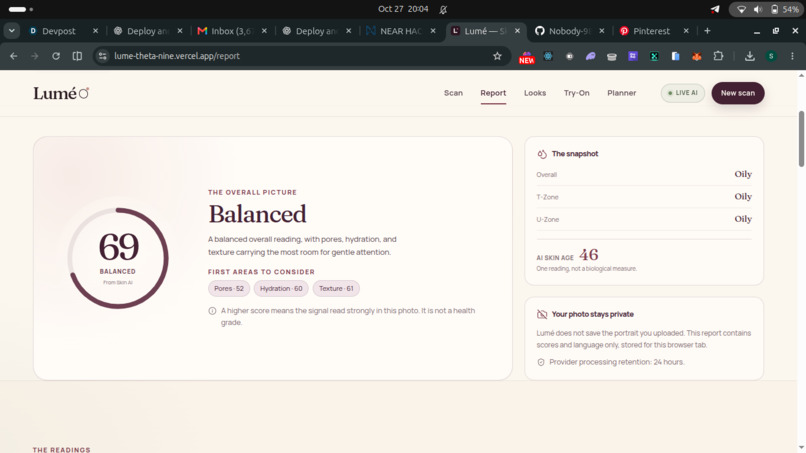Bookmark this page with star icon

[497, 56]
